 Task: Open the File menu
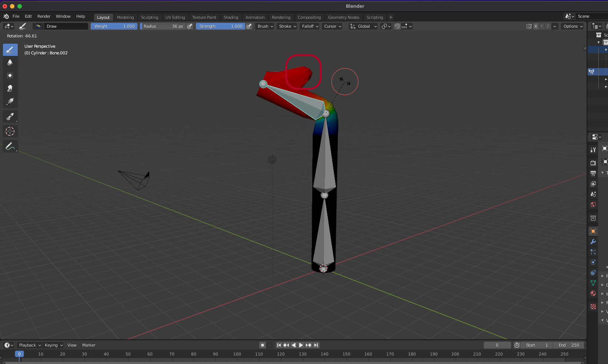tap(16, 16)
